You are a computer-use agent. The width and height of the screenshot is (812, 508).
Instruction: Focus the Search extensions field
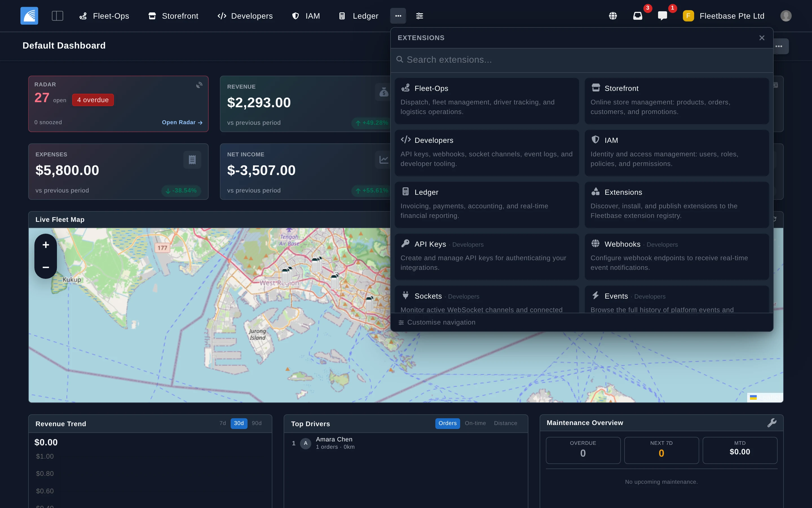(582, 60)
